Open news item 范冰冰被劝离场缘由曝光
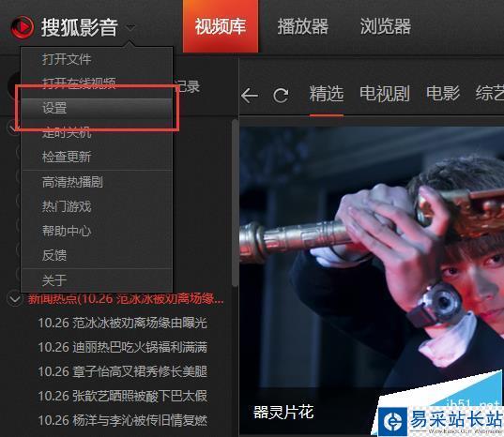This screenshot has width=504, height=437. (x=122, y=323)
